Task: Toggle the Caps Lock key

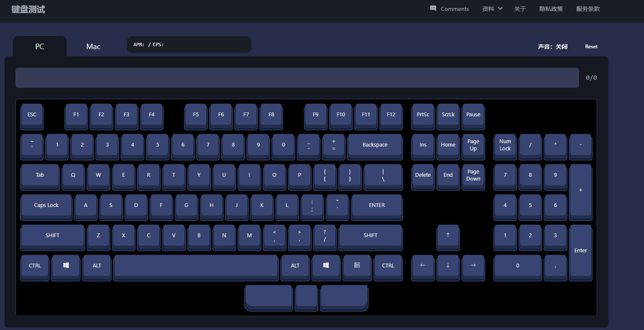Action: point(46,205)
